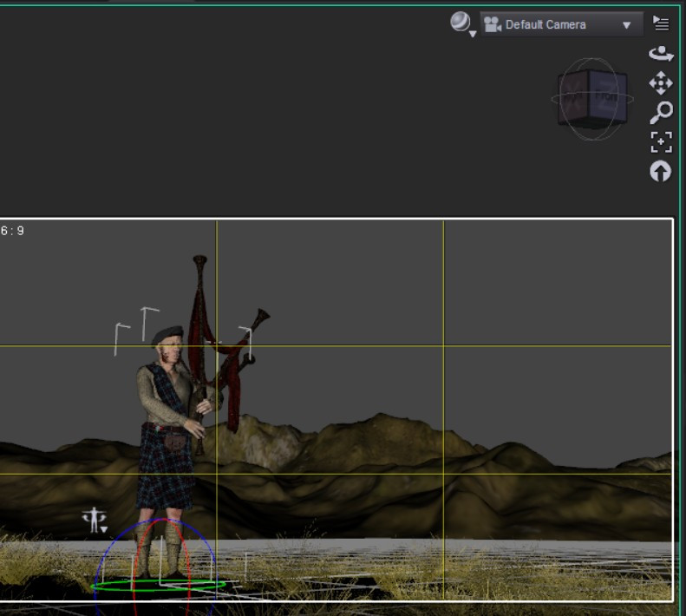Click the dropdown arrow beside Default Camera
The image size is (686, 616).
(x=626, y=25)
